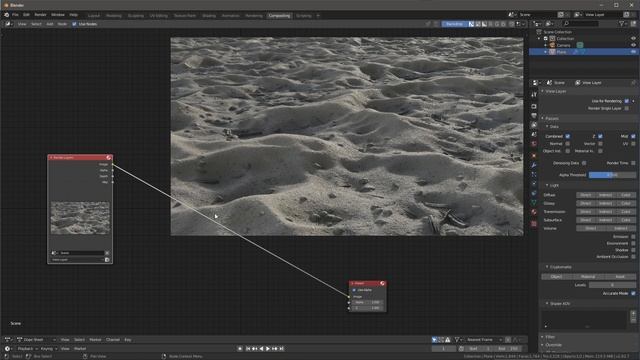The height and width of the screenshot is (360, 640).
Task: Open the Dope Sheet editor type selector
Action: (9, 340)
